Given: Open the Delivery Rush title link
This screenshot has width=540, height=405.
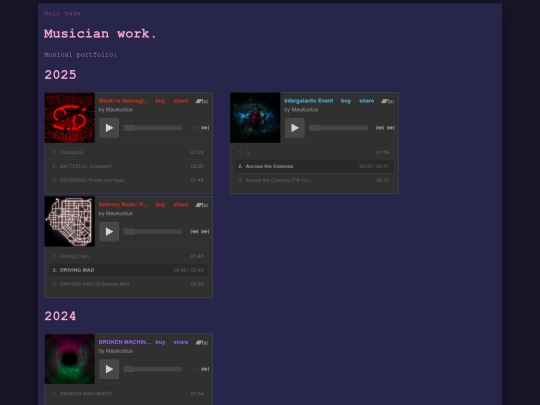Looking at the screenshot, I should coord(124,205).
